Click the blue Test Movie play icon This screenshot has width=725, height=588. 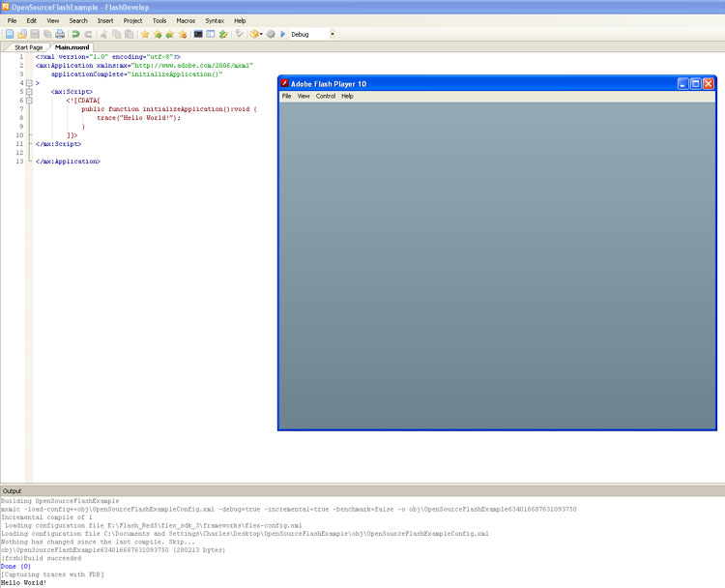coord(283,34)
